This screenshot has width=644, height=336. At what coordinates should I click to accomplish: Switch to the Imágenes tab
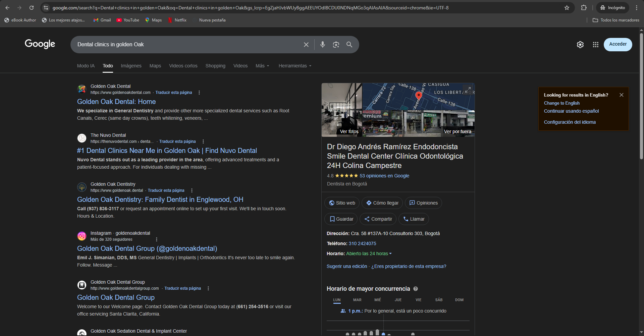tap(131, 66)
